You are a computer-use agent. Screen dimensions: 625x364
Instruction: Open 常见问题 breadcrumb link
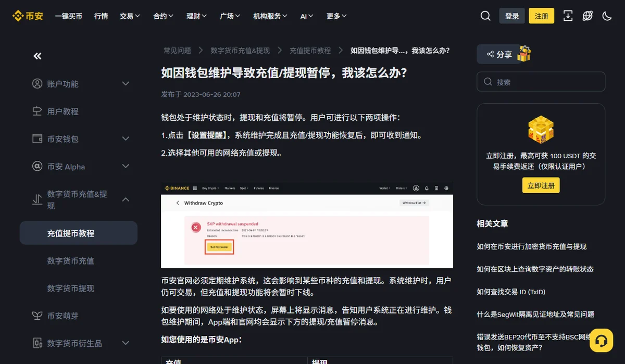point(177,51)
